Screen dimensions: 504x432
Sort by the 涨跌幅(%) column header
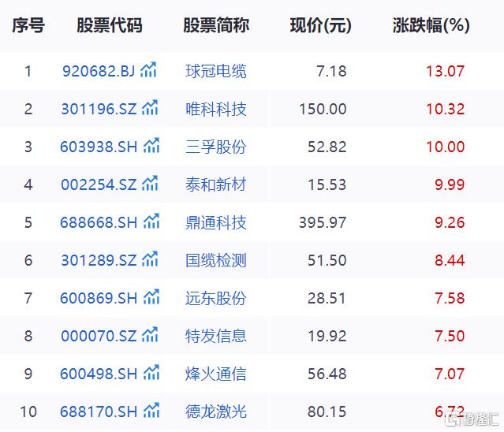(431, 25)
